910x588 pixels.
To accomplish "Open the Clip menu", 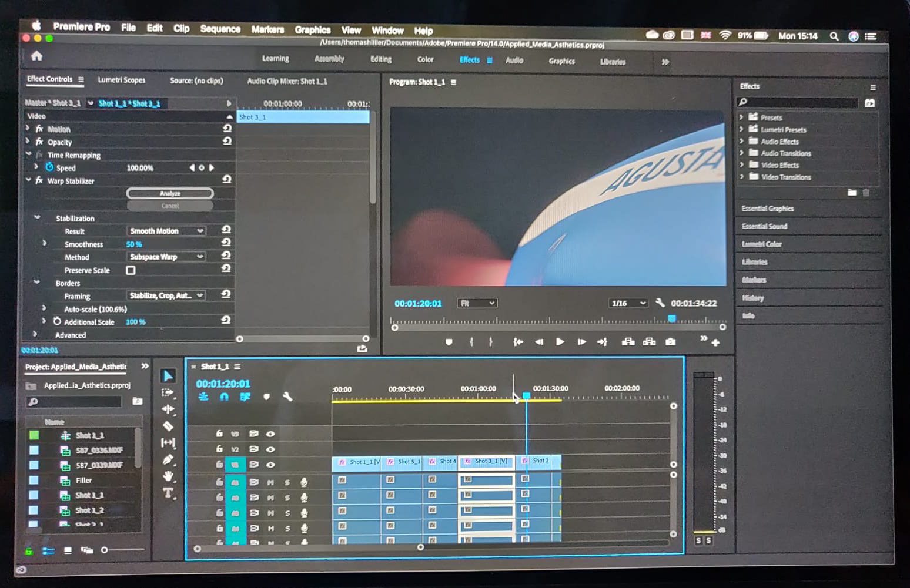I will pyautogui.click(x=181, y=28).
